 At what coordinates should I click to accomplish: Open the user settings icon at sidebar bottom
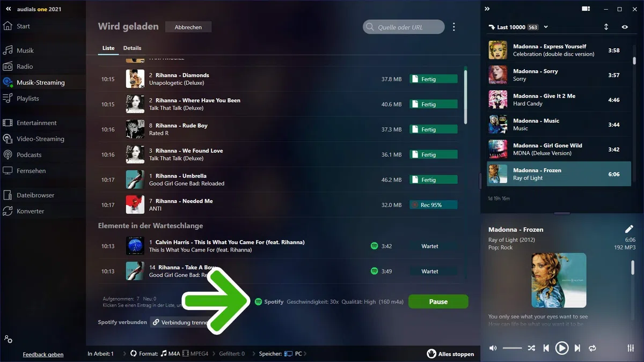click(8, 339)
